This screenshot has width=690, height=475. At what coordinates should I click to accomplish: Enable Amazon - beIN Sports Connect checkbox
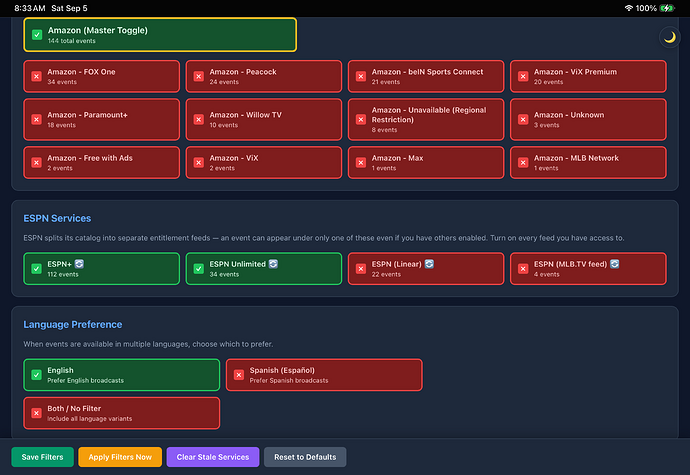[361, 76]
